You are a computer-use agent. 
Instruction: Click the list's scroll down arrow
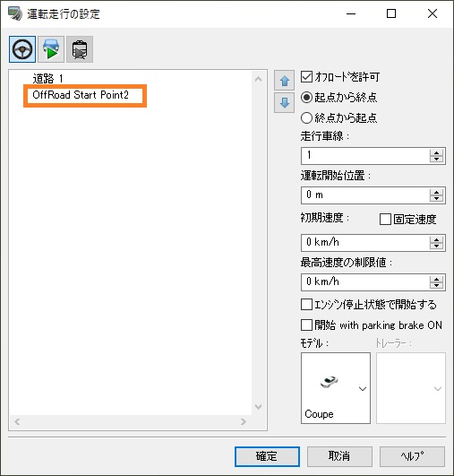pyautogui.click(x=259, y=407)
